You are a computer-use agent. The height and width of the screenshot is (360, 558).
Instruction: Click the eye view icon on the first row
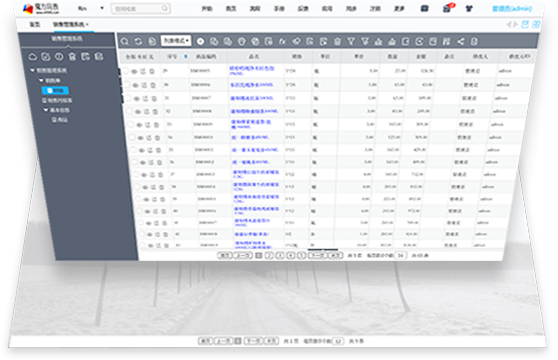pos(134,71)
